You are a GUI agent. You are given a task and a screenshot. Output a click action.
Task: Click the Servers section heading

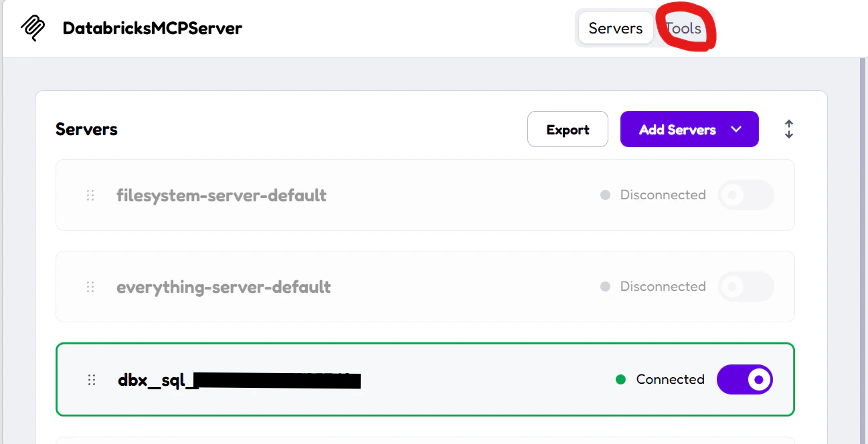(86, 129)
